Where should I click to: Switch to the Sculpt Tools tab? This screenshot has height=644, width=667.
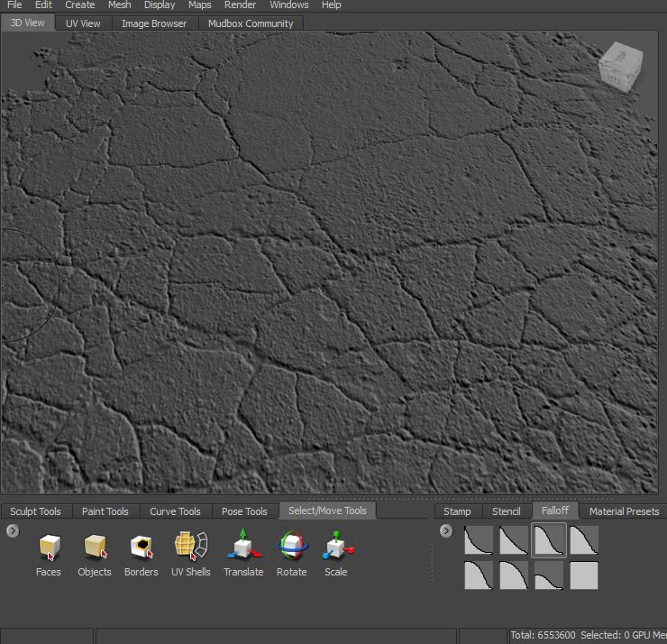(x=36, y=511)
